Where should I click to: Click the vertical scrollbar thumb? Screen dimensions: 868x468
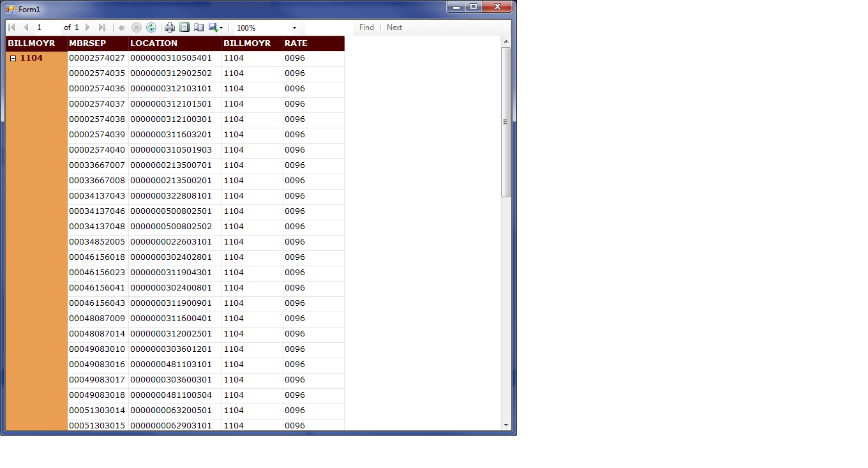coord(506,122)
